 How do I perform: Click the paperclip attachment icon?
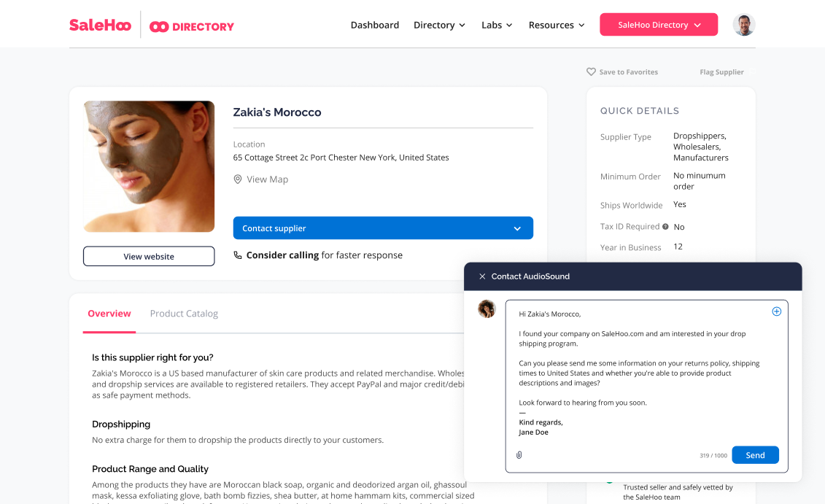coord(519,455)
